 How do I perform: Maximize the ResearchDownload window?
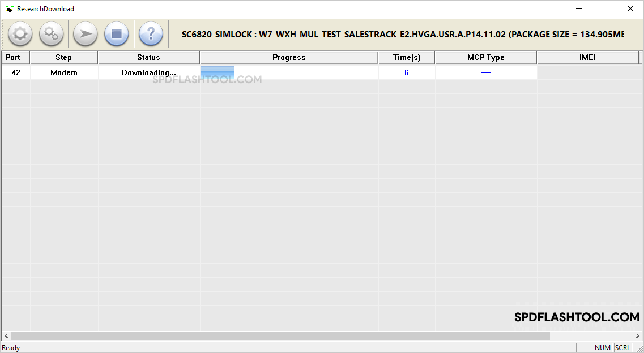(x=604, y=8)
